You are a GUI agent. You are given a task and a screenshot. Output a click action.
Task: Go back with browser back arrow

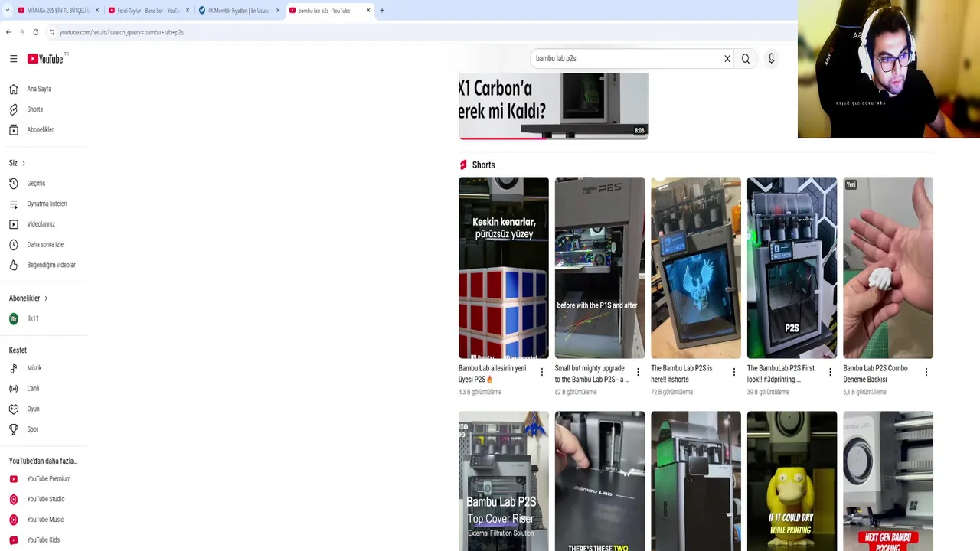(x=8, y=32)
